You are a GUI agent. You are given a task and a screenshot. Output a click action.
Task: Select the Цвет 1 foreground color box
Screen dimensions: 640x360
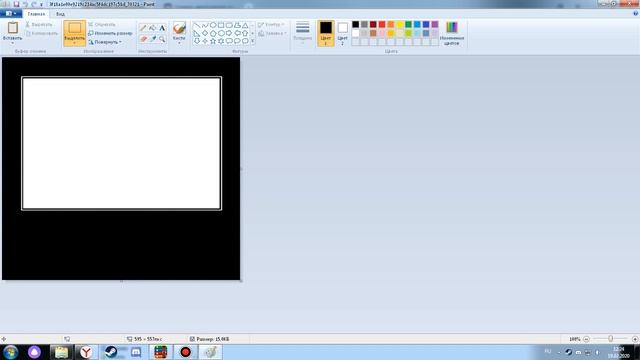coord(326,33)
